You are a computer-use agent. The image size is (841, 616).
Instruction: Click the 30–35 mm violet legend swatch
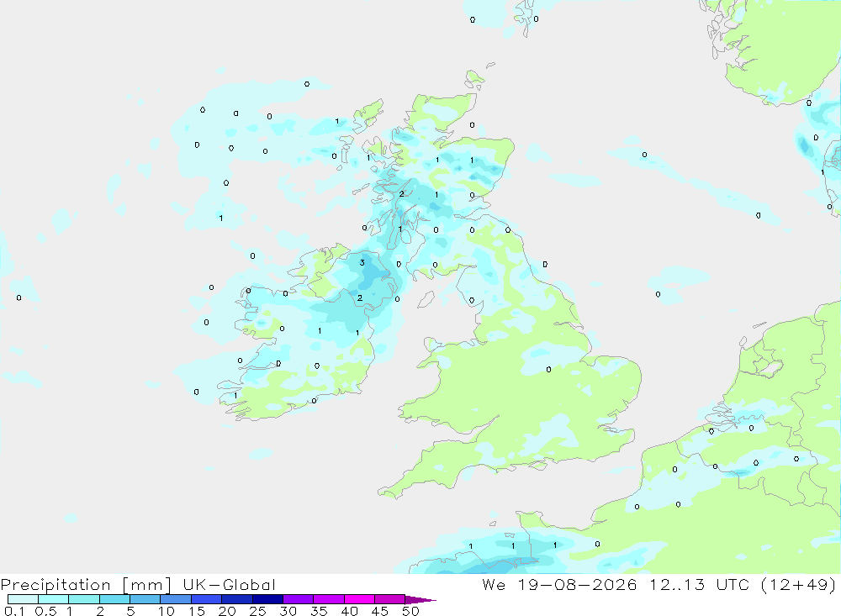298,599
